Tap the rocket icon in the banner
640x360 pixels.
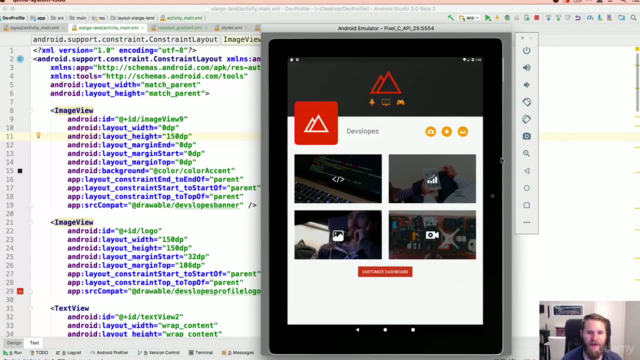pyautogui.click(x=372, y=102)
